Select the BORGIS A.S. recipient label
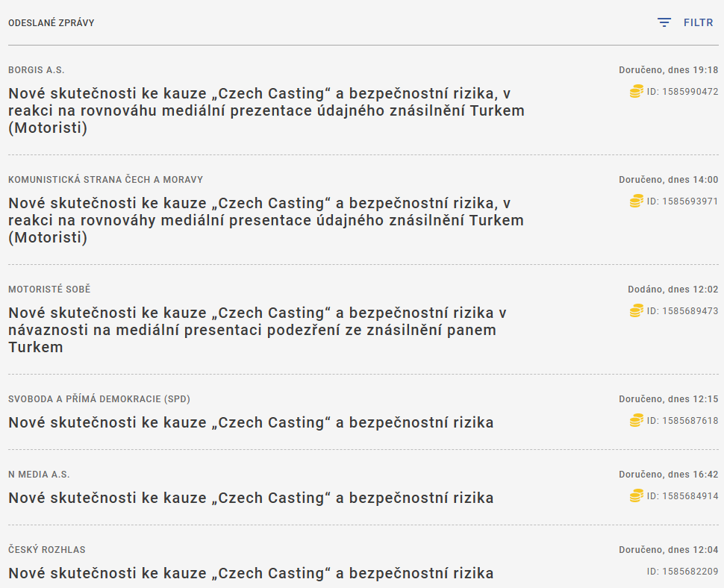This screenshot has height=588, width=724. coord(37,70)
